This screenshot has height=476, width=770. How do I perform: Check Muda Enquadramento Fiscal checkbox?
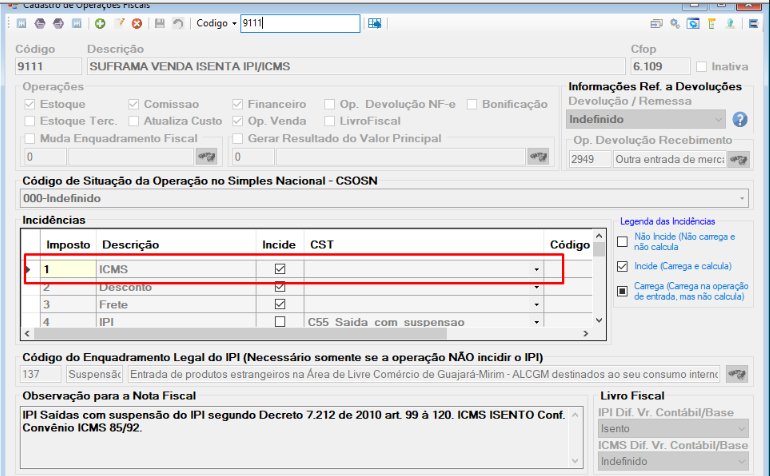coord(30,139)
